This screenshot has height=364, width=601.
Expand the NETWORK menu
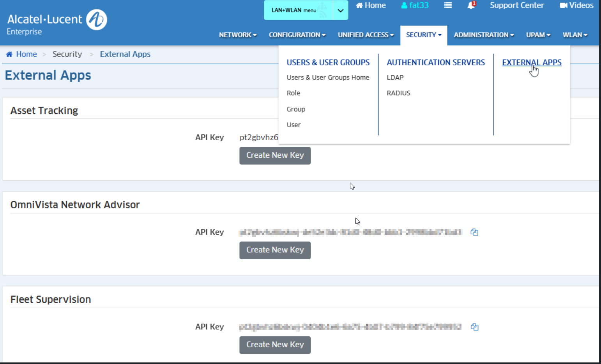pos(237,35)
